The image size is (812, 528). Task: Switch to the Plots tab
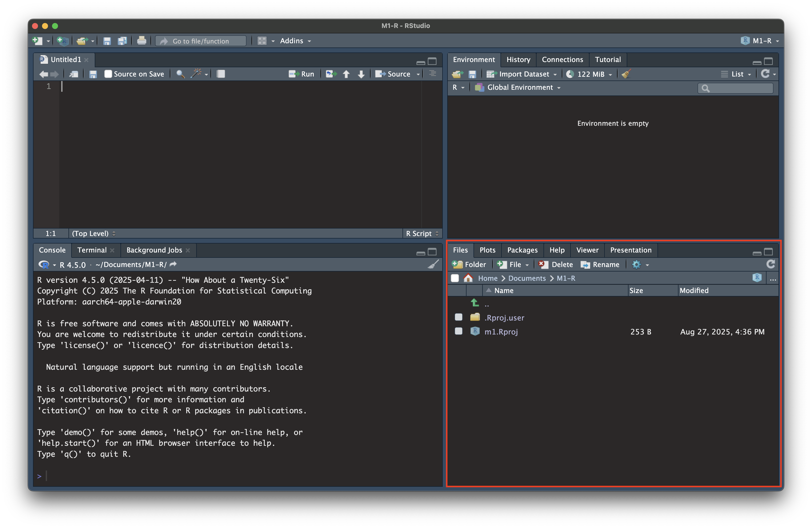pyautogui.click(x=487, y=250)
